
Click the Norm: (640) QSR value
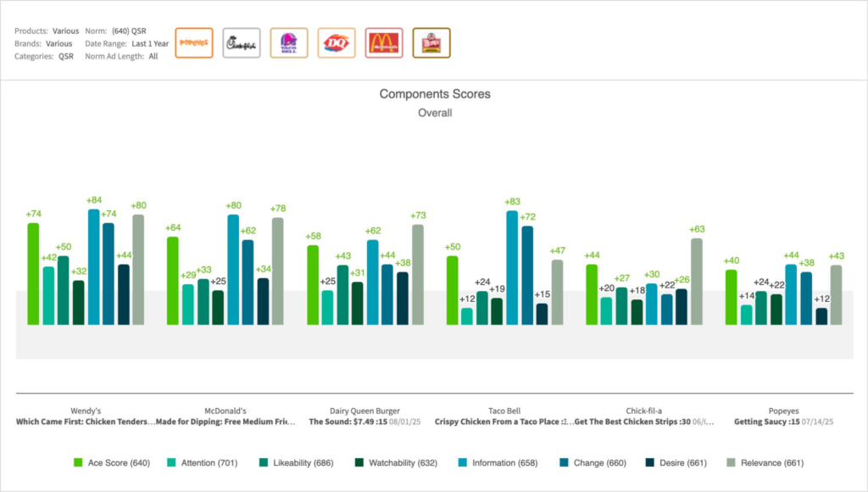pos(129,31)
